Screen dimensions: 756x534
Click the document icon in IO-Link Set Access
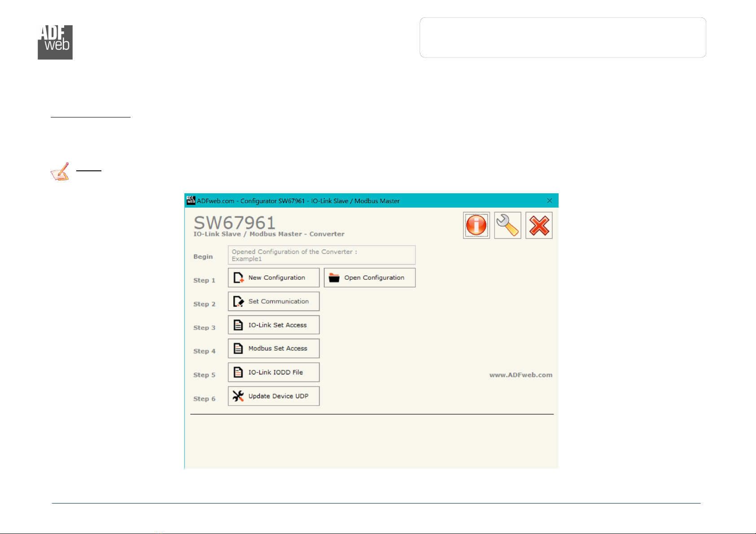coord(238,325)
